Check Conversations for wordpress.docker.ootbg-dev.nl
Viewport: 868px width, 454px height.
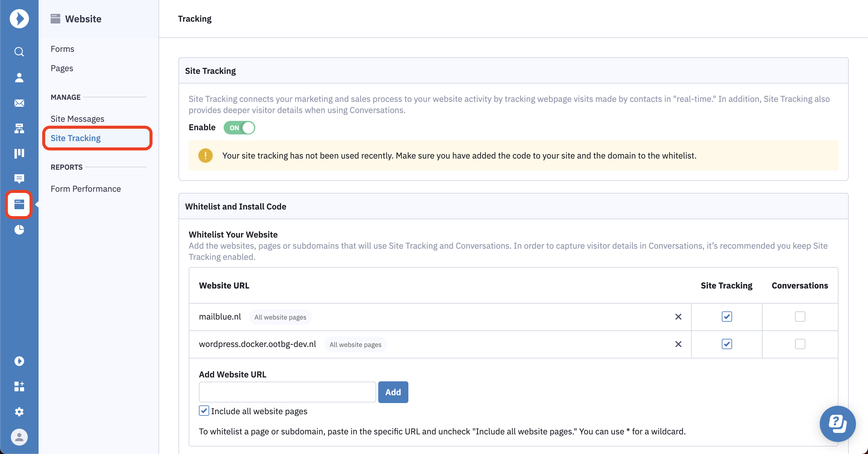[x=800, y=344]
